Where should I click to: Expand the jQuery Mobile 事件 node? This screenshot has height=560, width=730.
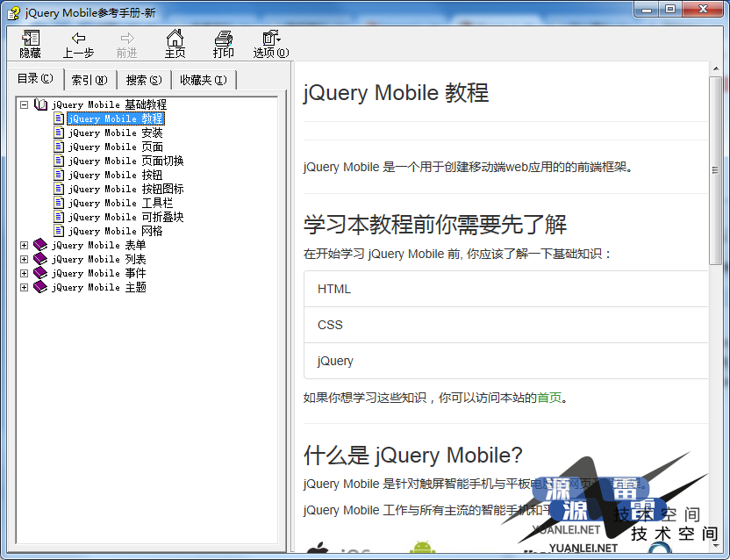[x=25, y=273]
